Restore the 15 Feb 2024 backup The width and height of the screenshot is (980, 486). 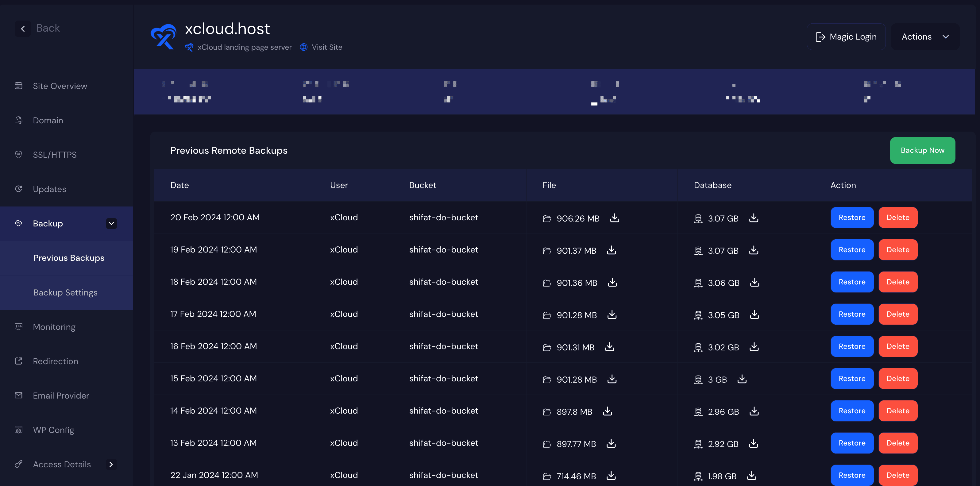tap(852, 378)
